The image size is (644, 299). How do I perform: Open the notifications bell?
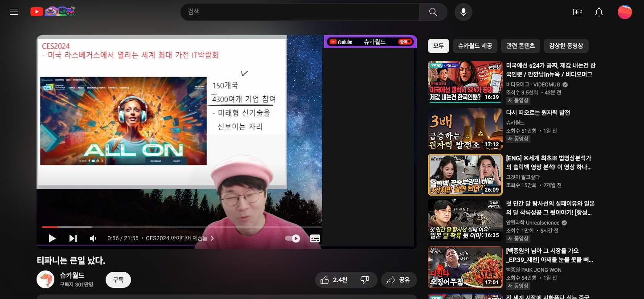click(599, 12)
